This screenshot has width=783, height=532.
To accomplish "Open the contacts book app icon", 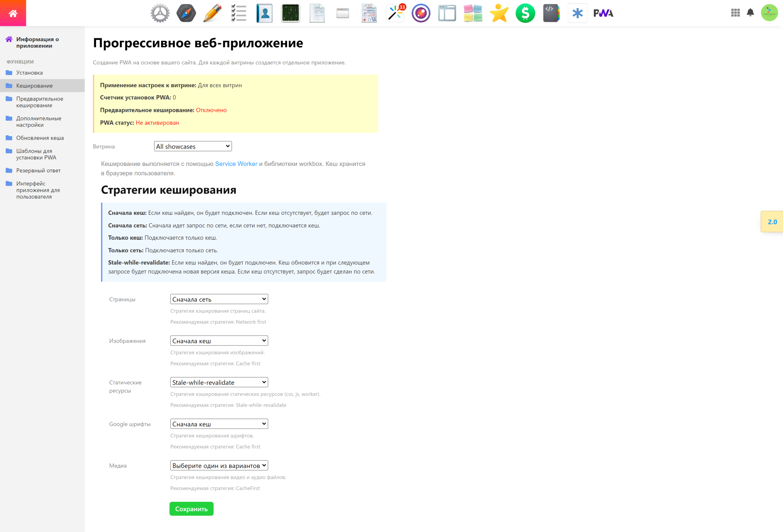I will pyautogui.click(x=264, y=13).
